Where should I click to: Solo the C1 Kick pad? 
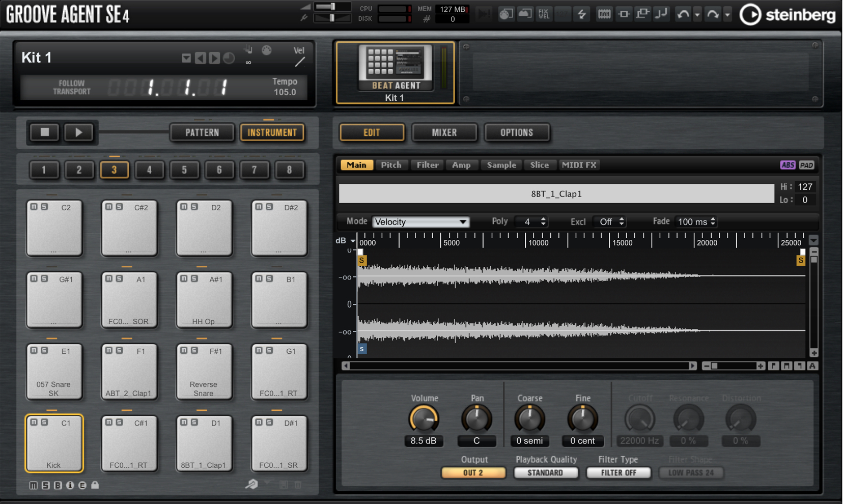(x=45, y=423)
